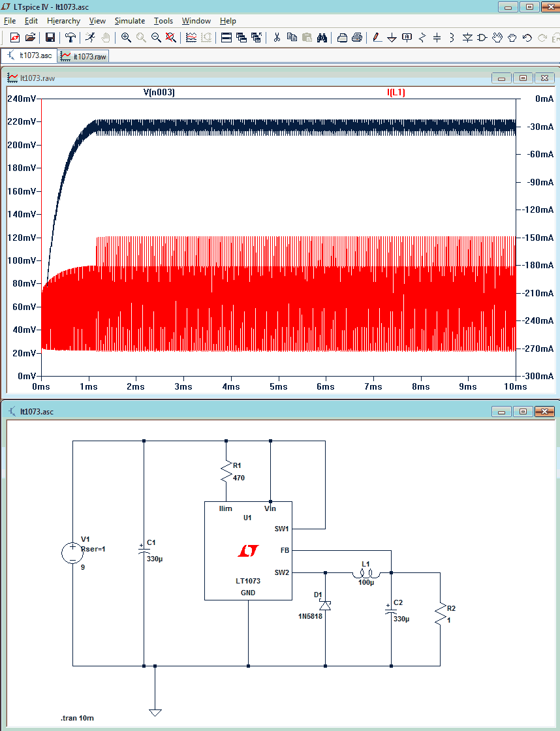
Task: Select the Diode component tool
Action: (x=467, y=38)
